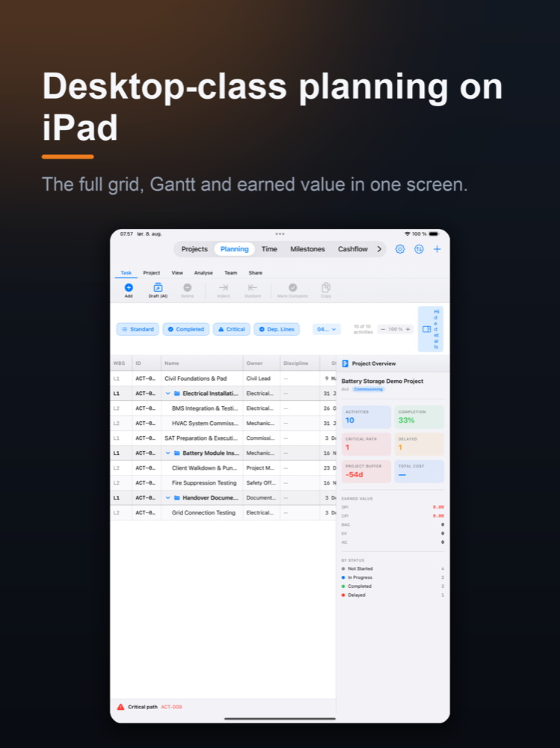Select the Client Walkdown & Pun... row
The image size is (560, 748).
coord(224,468)
